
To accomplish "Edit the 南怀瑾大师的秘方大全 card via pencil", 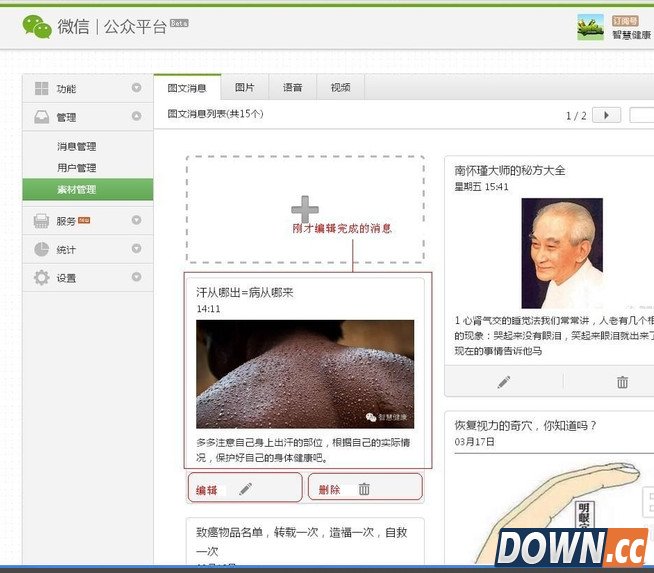I will coord(504,382).
